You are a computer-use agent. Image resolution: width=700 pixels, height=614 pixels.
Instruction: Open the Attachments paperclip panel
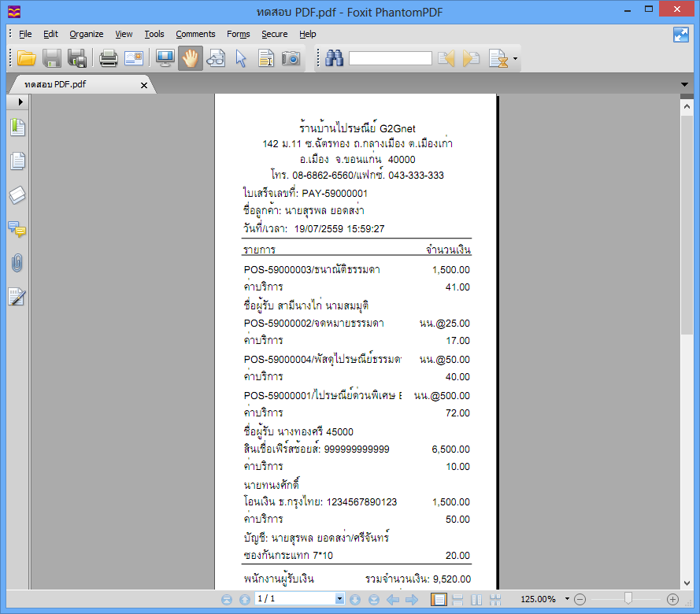[17, 263]
